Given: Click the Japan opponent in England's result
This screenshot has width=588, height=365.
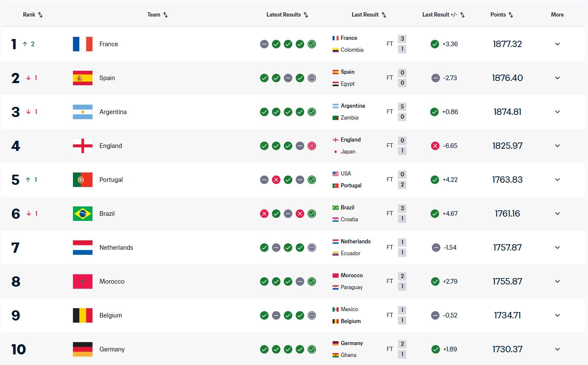Looking at the screenshot, I should click(x=348, y=152).
